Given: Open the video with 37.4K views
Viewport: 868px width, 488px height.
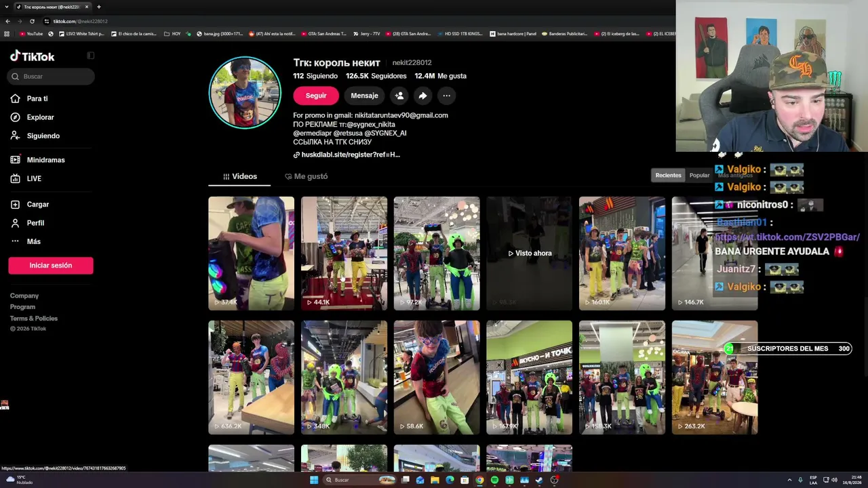Looking at the screenshot, I should [x=251, y=253].
